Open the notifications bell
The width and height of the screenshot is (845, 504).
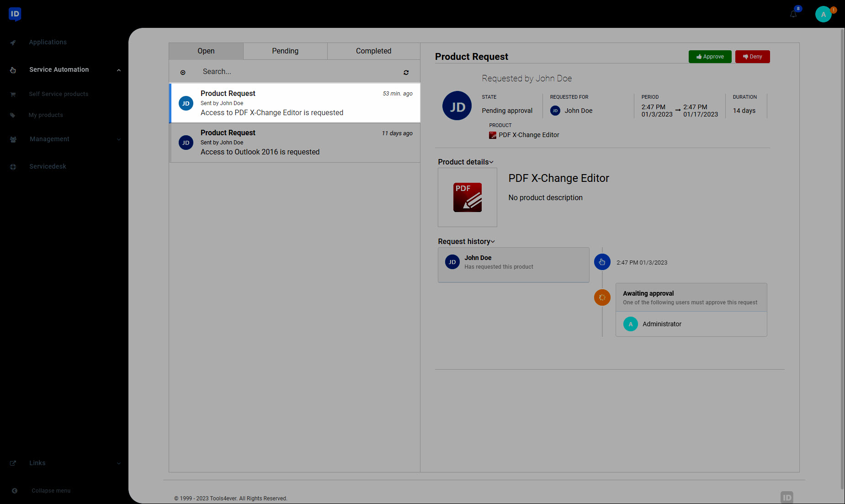tap(793, 14)
